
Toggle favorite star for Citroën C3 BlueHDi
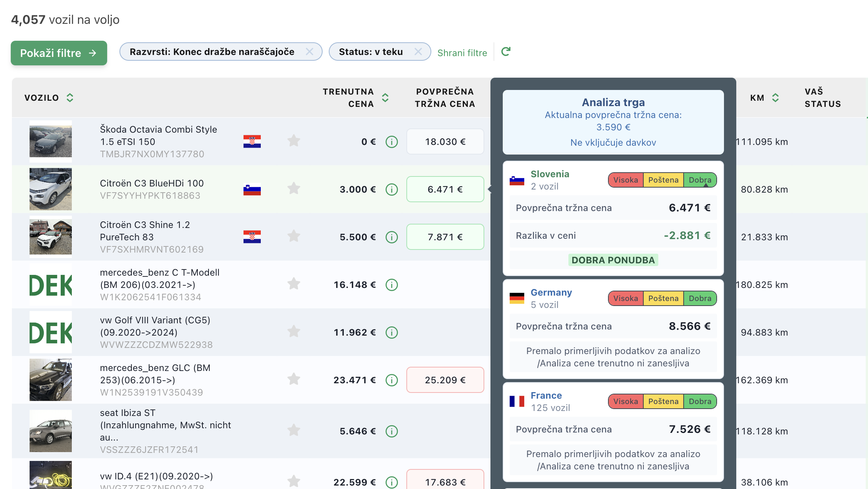pos(293,189)
